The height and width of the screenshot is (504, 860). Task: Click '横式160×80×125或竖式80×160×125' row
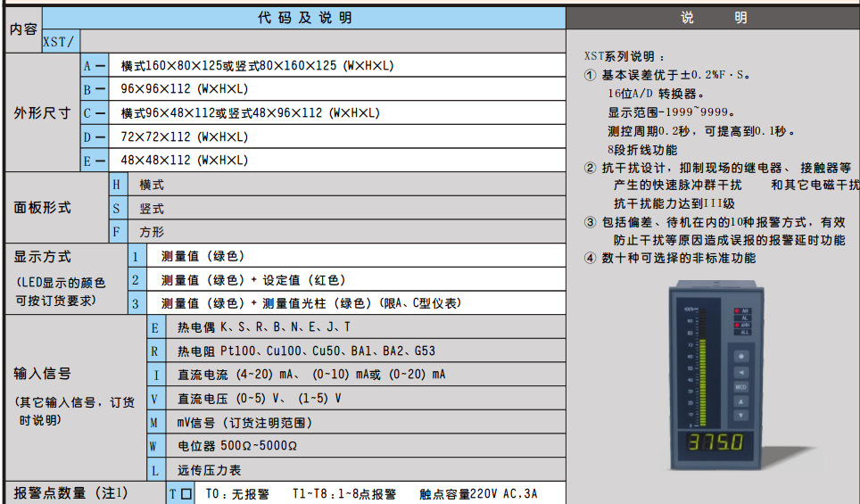click(x=337, y=66)
